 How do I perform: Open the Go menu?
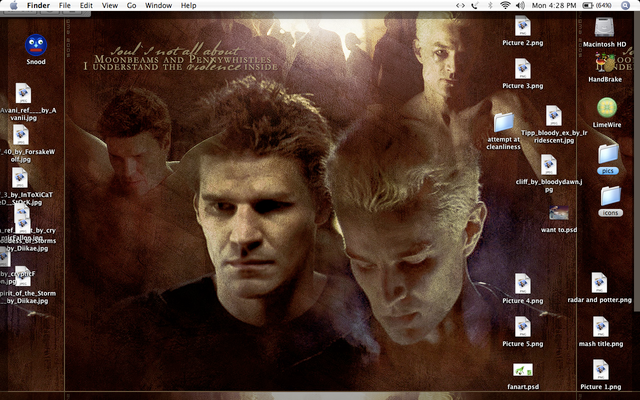click(x=131, y=5)
